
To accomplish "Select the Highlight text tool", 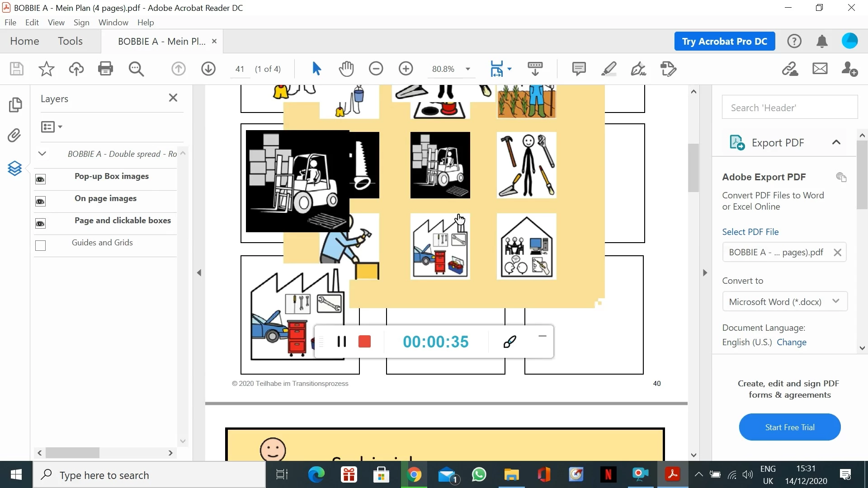I will coord(609,69).
